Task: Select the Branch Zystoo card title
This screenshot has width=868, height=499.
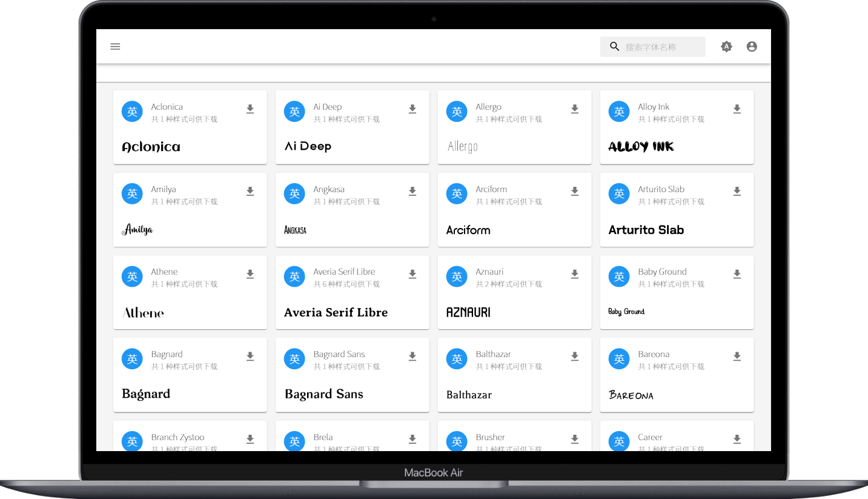Action: pos(177,437)
